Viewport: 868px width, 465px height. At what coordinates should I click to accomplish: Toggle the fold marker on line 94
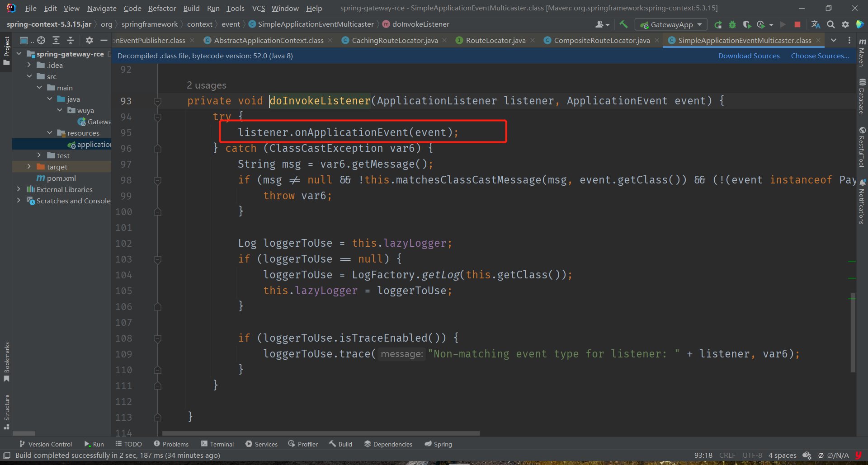click(x=158, y=117)
